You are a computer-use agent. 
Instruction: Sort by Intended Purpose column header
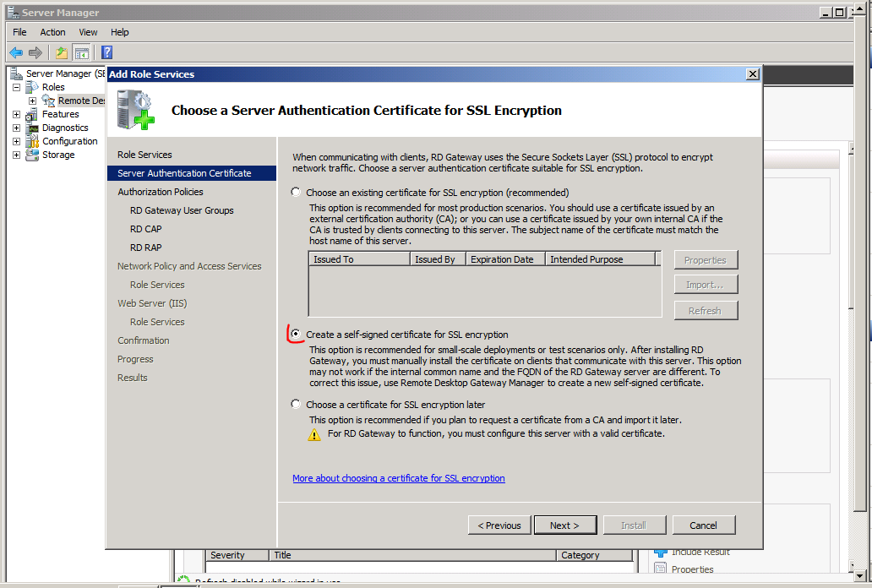(600, 259)
